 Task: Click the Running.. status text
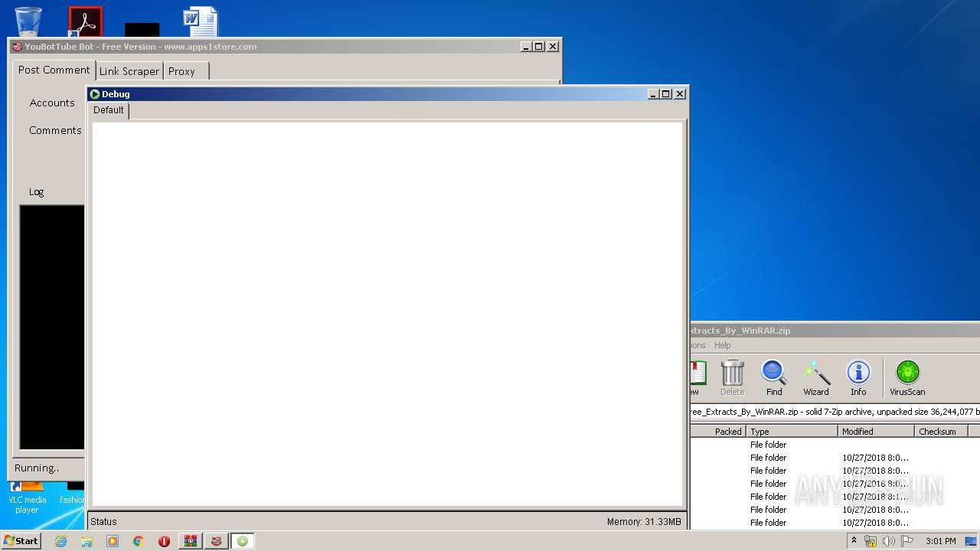(37, 468)
